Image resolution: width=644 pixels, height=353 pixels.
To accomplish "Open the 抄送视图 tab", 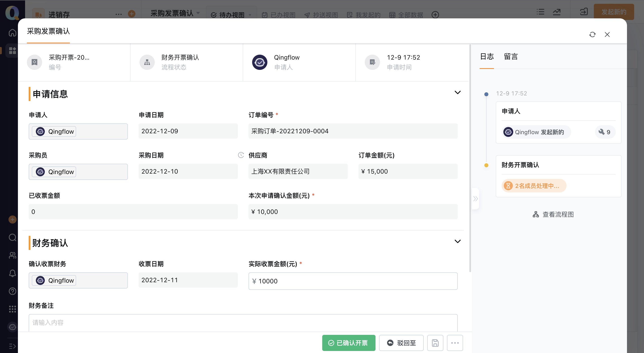I will coord(321,15).
